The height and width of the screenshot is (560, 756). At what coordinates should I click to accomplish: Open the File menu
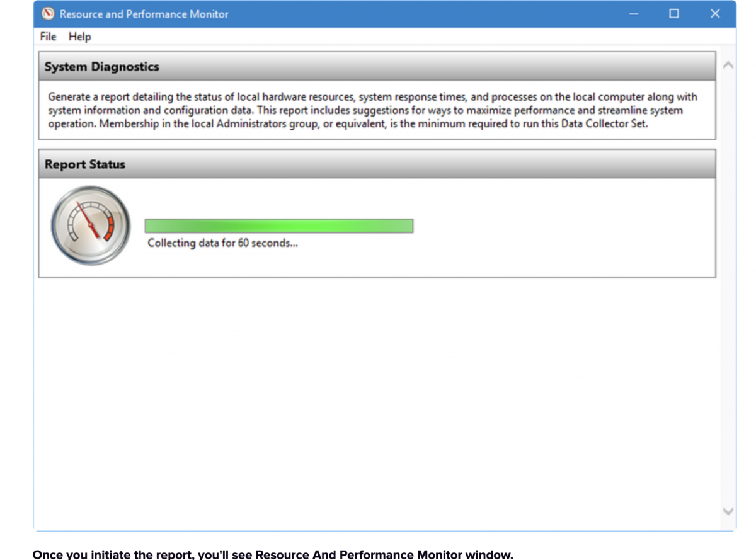click(x=48, y=37)
